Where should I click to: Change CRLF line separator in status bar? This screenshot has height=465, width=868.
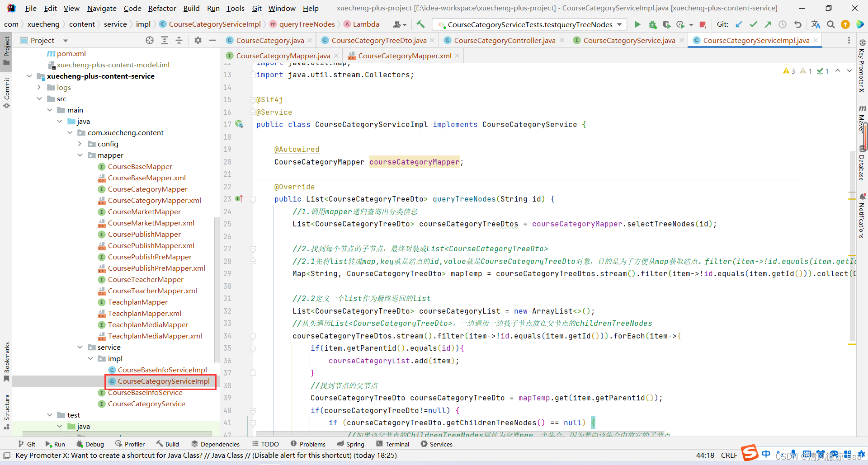pos(729,455)
